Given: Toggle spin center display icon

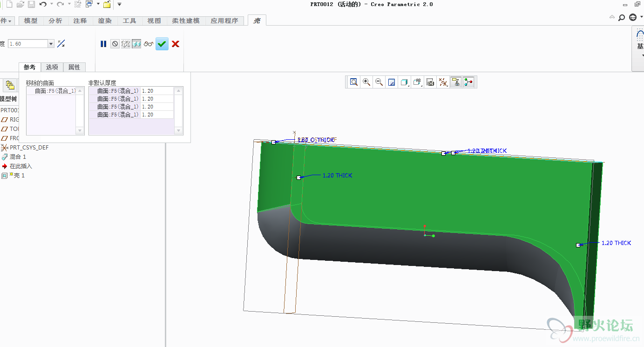Looking at the screenshot, I should [468, 82].
